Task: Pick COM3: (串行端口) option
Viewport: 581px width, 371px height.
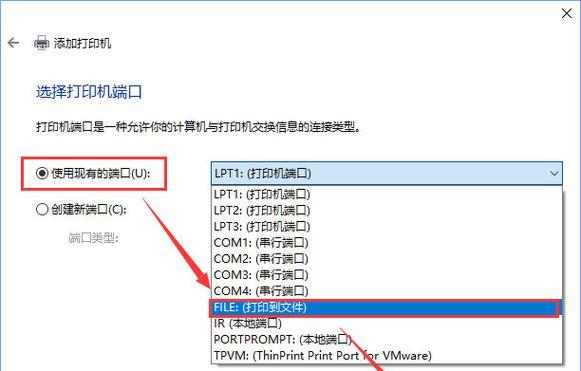Action: point(387,275)
